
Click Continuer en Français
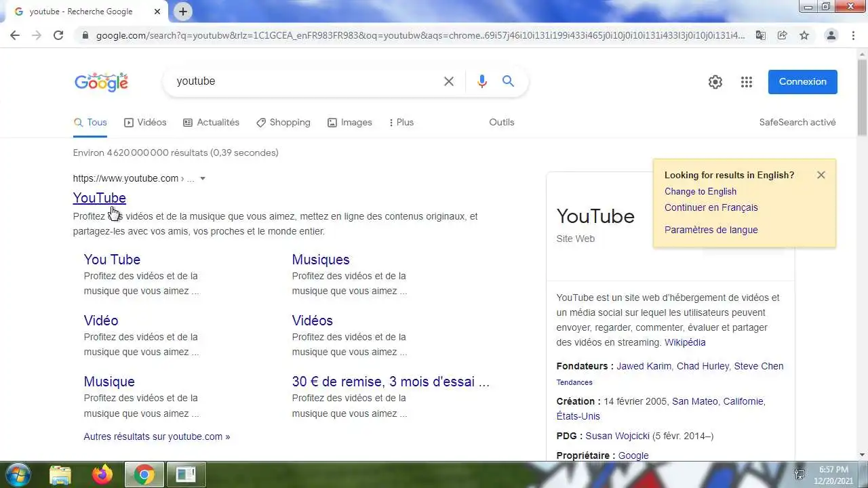[711, 207]
